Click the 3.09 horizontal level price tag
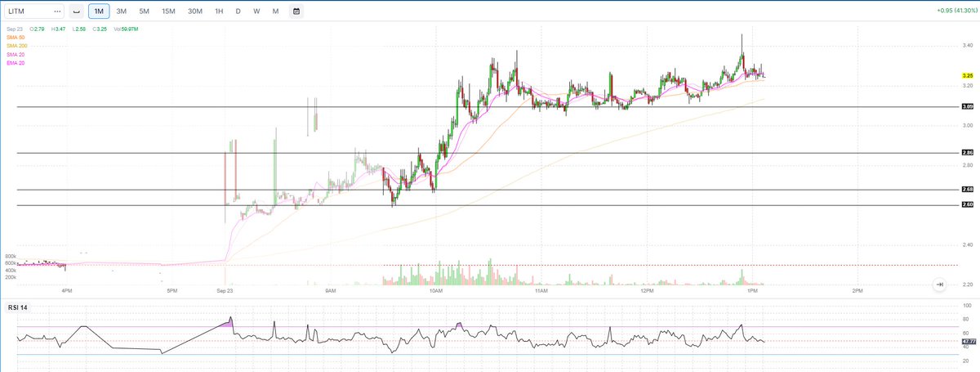Viewport: 980px width, 372px height. point(967,106)
